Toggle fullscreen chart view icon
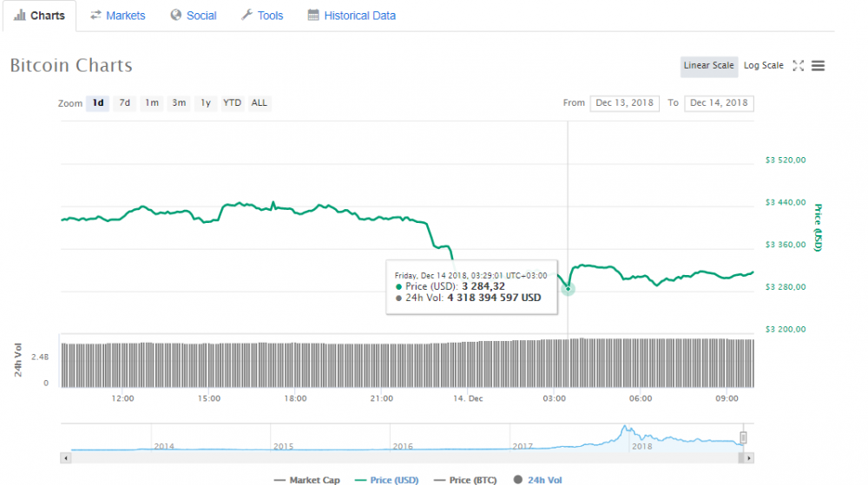 pos(799,66)
